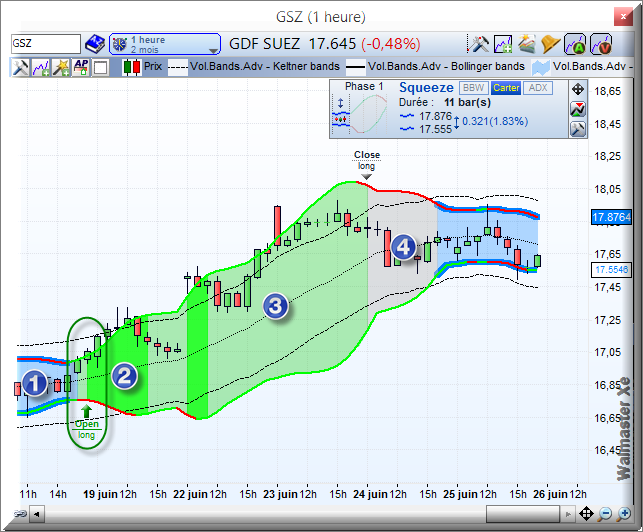
Task: Click the GDF SUEZ instrument name
Action: click(264, 44)
